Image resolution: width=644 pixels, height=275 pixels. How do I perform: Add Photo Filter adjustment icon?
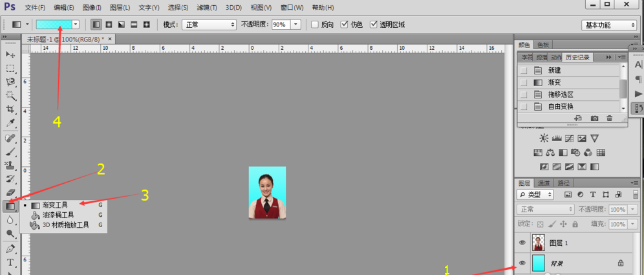tap(575, 153)
